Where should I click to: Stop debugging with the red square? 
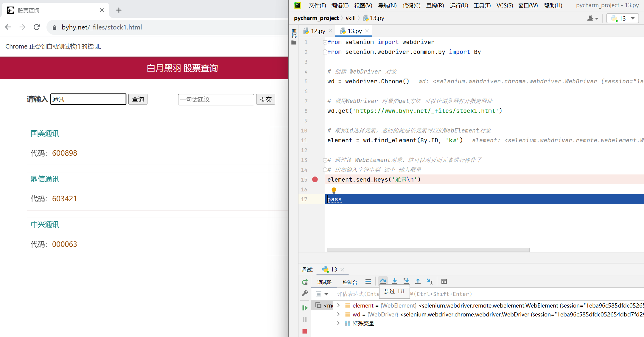[305, 331]
